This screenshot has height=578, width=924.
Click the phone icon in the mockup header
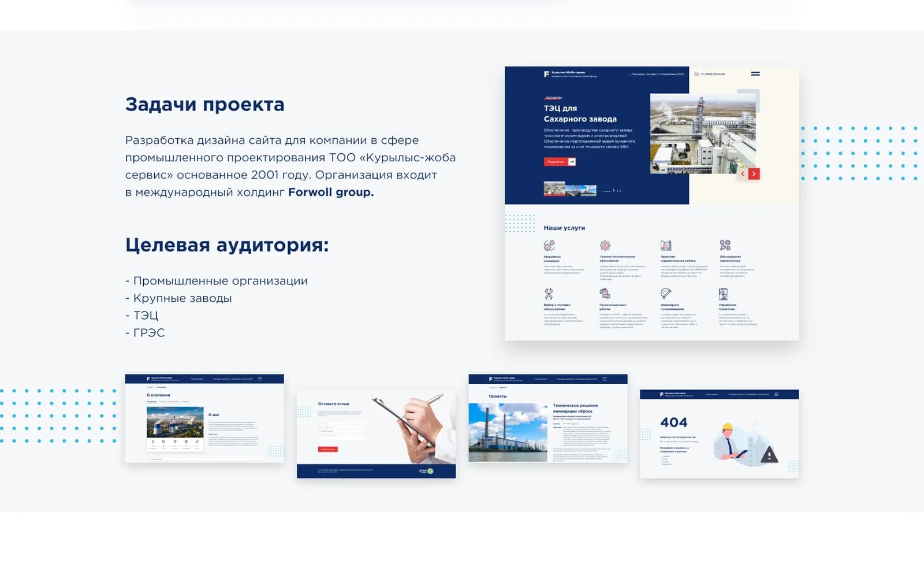point(696,74)
